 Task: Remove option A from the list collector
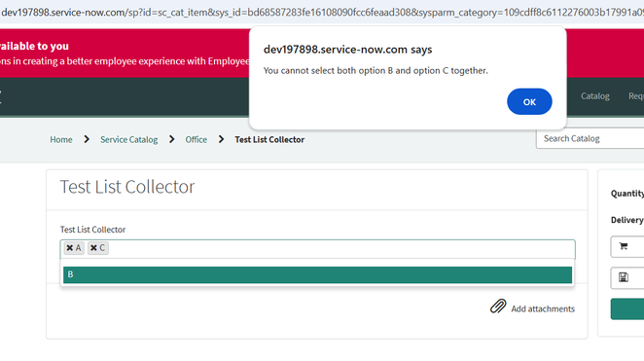(69, 248)
